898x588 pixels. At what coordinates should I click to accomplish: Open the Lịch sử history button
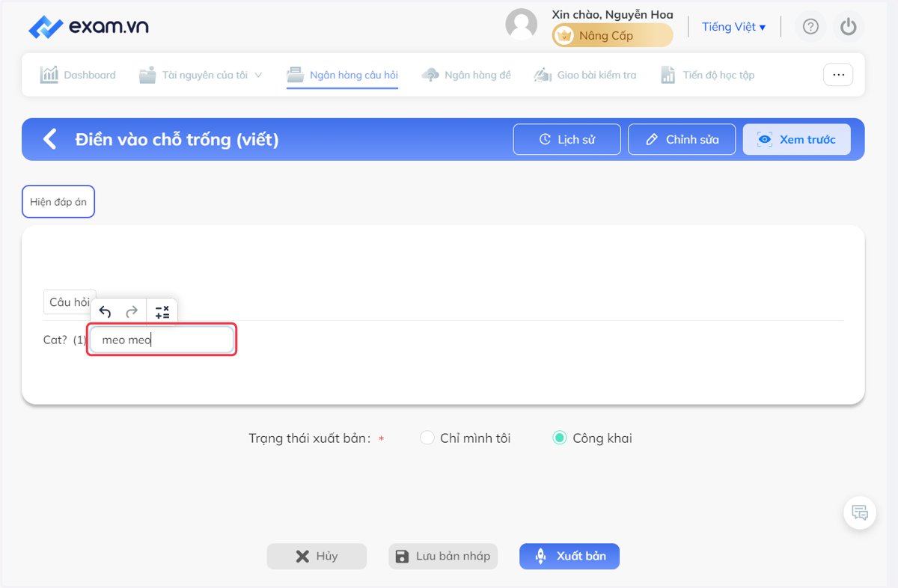(x=567, y=139)
